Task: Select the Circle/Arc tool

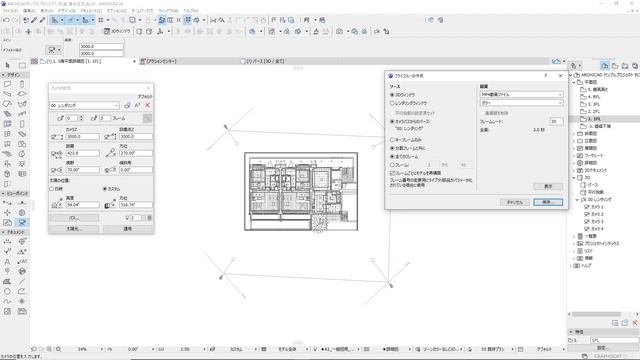Action: (x=7, y=291)
